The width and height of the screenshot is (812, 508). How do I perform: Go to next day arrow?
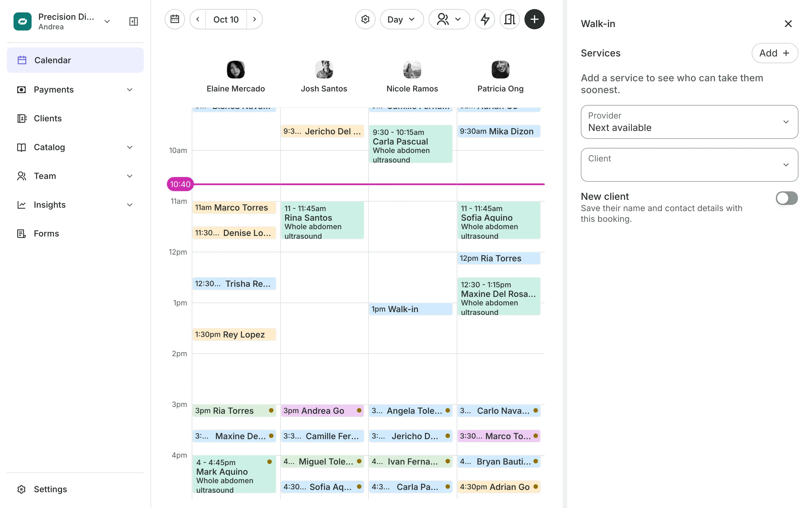coord(254,19)
